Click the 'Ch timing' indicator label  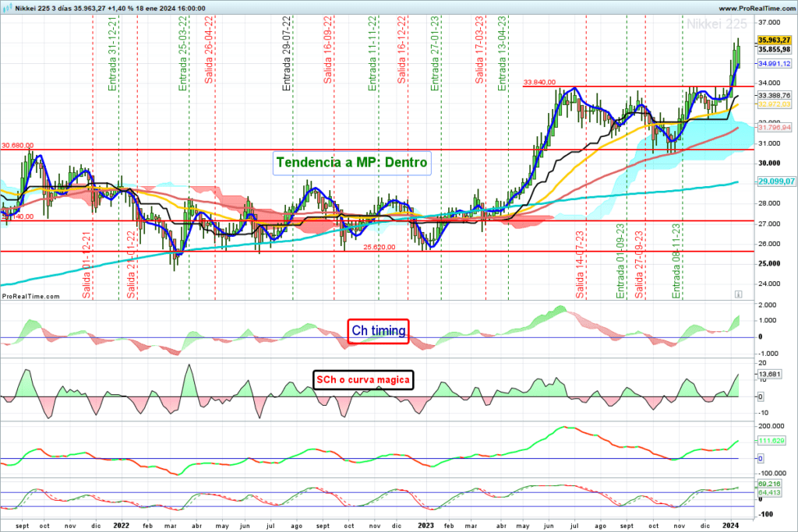coord(378,331)
